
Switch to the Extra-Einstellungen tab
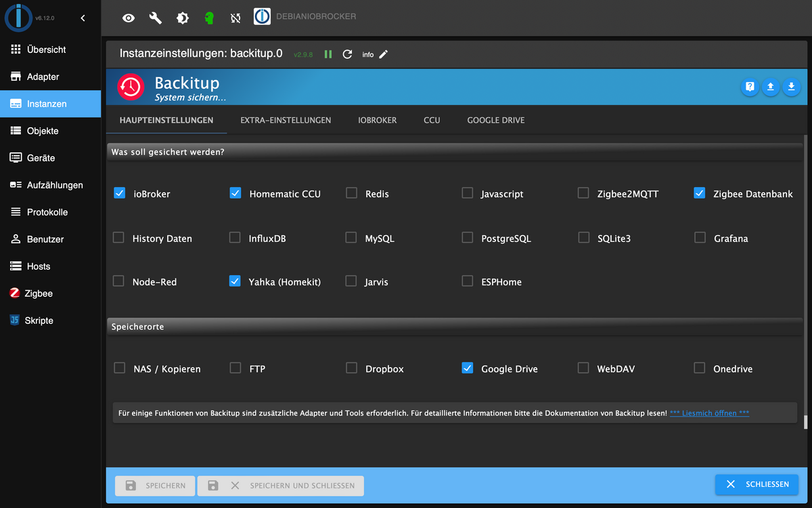click(286, 120)
